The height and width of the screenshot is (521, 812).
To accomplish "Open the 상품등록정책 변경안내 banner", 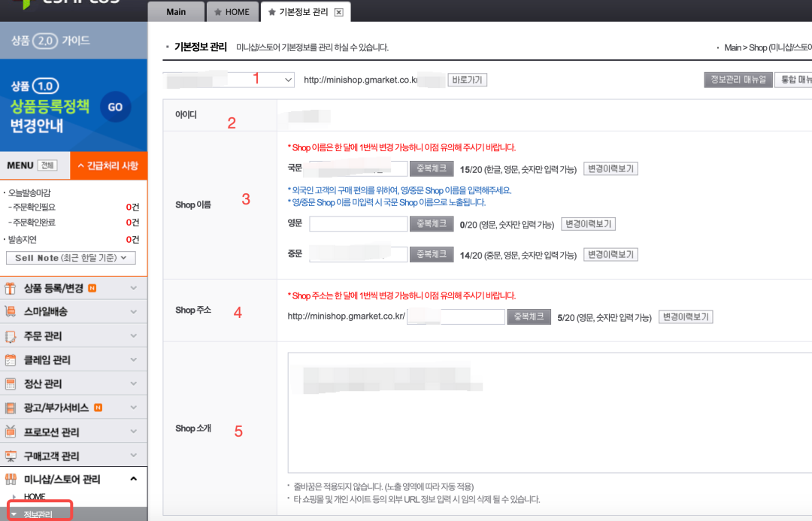I will coord(74,105).
